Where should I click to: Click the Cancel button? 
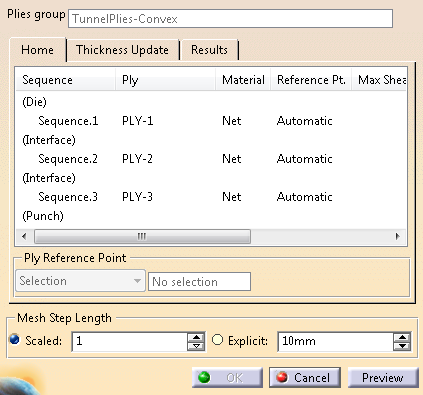(x=305, y=378)
